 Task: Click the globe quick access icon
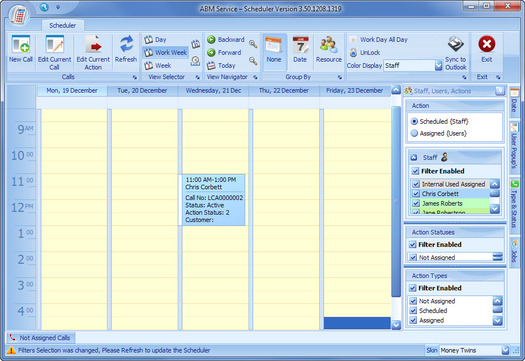[x=44, y=7]
